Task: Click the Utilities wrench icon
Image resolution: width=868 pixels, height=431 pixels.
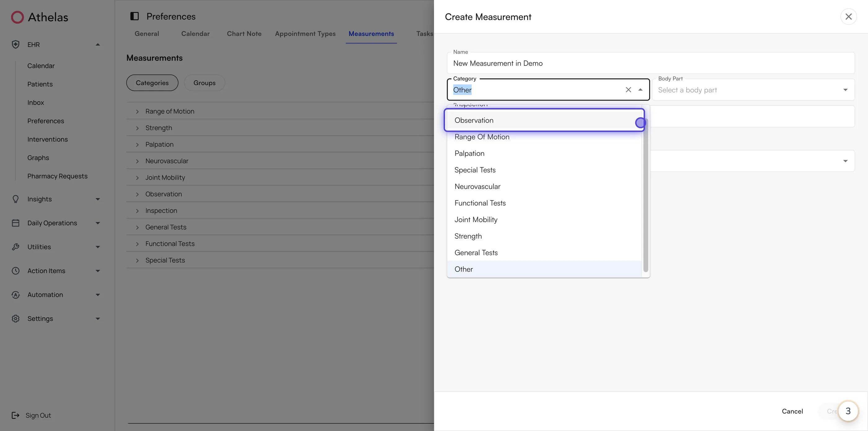Action: 15,247
